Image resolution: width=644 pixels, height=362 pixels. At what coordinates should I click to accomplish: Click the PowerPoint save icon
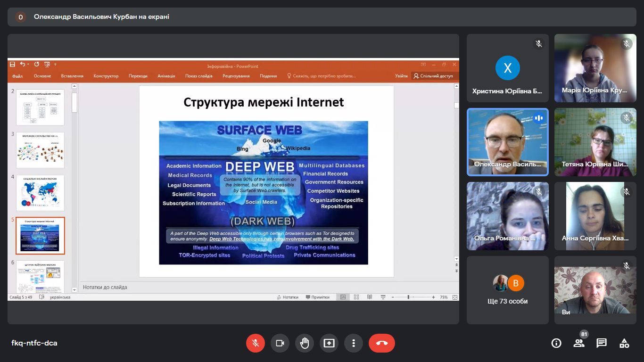(13, 64)
